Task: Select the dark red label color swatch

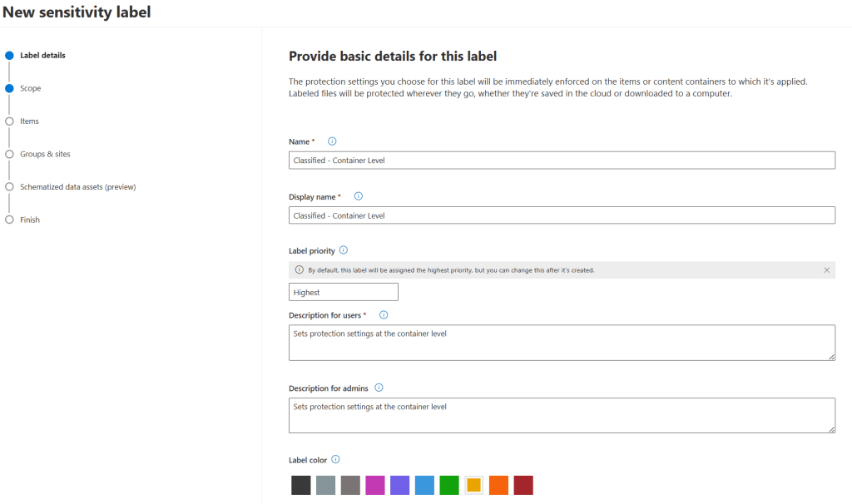Action: tap(523, 486)
